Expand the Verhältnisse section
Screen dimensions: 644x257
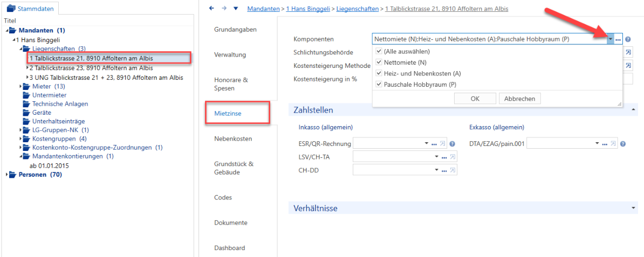633,208
